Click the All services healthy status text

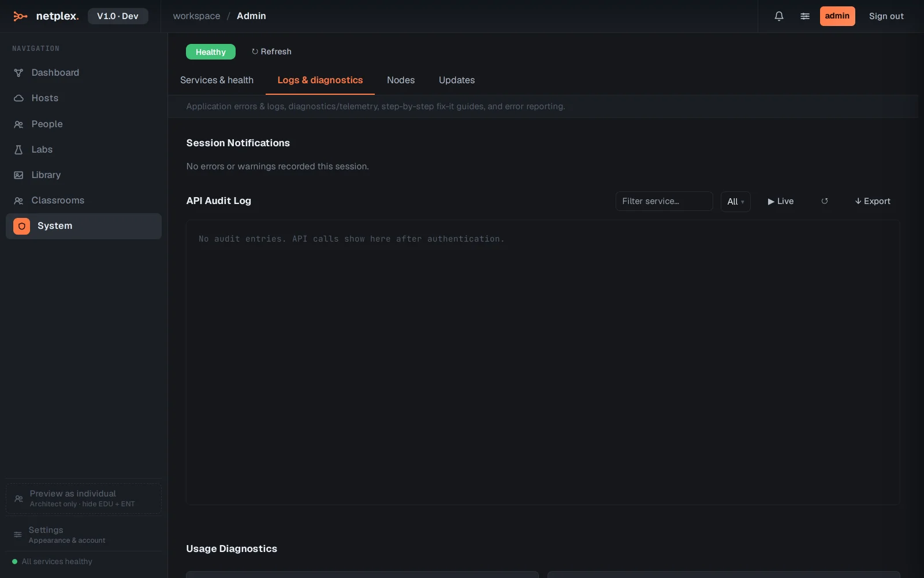click(57, 561)
